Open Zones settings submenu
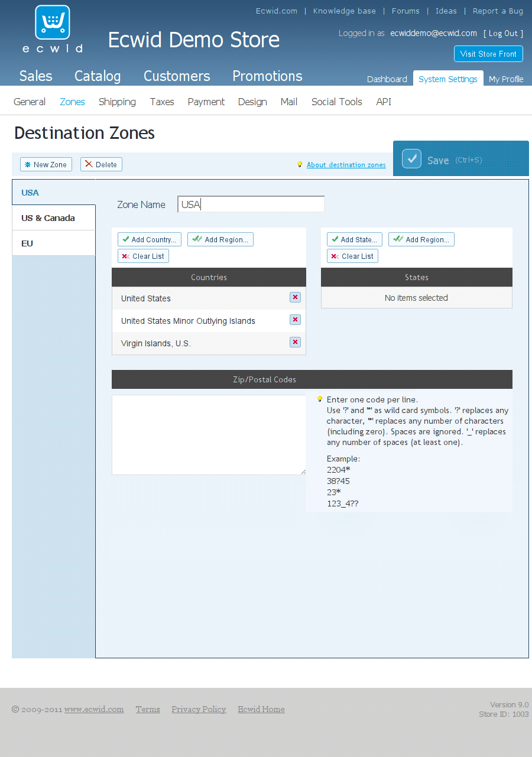This screenshot has width=532, height=757. (x=73, y=102)
